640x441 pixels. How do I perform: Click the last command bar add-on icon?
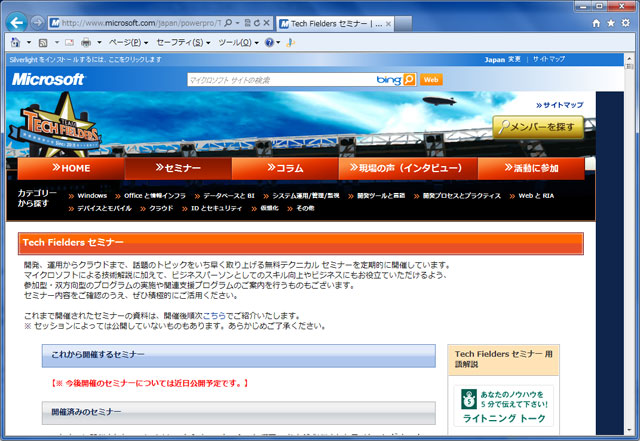[290, 42]
